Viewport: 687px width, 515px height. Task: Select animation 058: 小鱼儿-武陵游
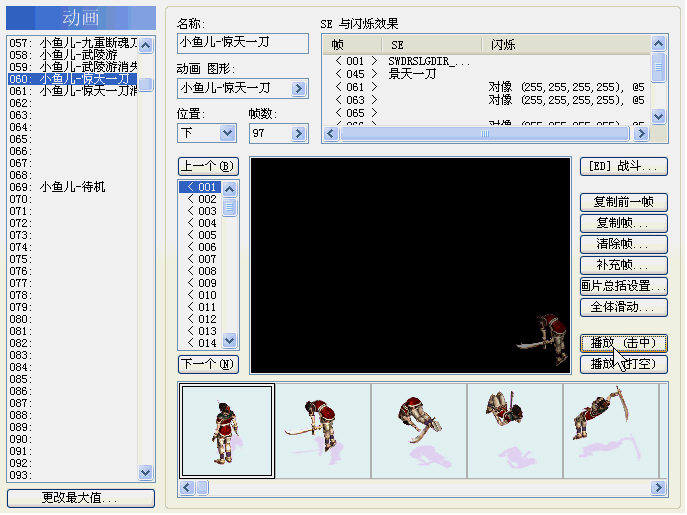[x=73, y=55]
